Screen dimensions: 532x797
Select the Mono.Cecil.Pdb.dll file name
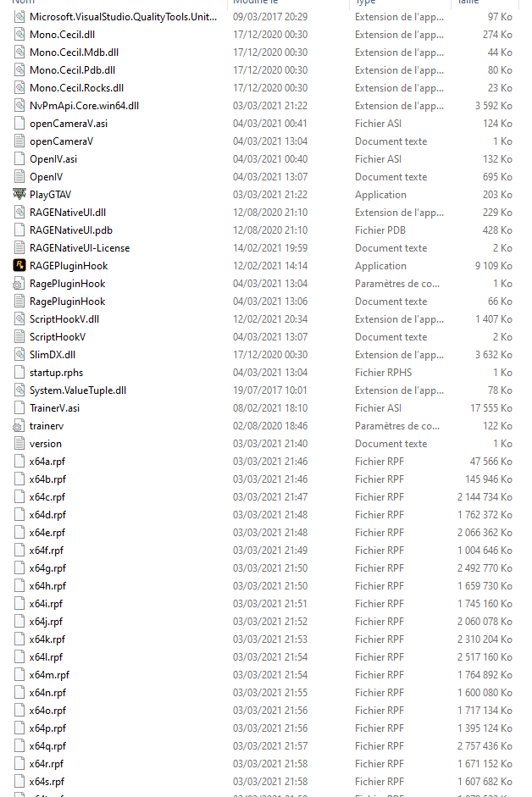[x=72, y=70]
